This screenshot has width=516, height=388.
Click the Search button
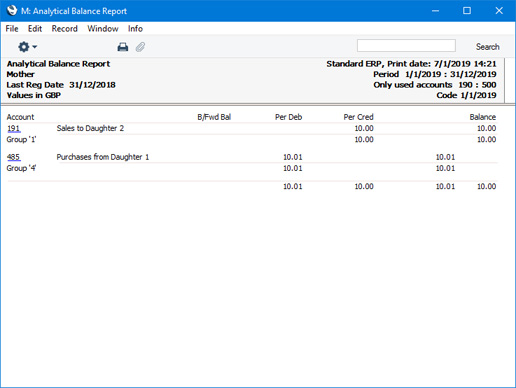(x=487, y=47)
